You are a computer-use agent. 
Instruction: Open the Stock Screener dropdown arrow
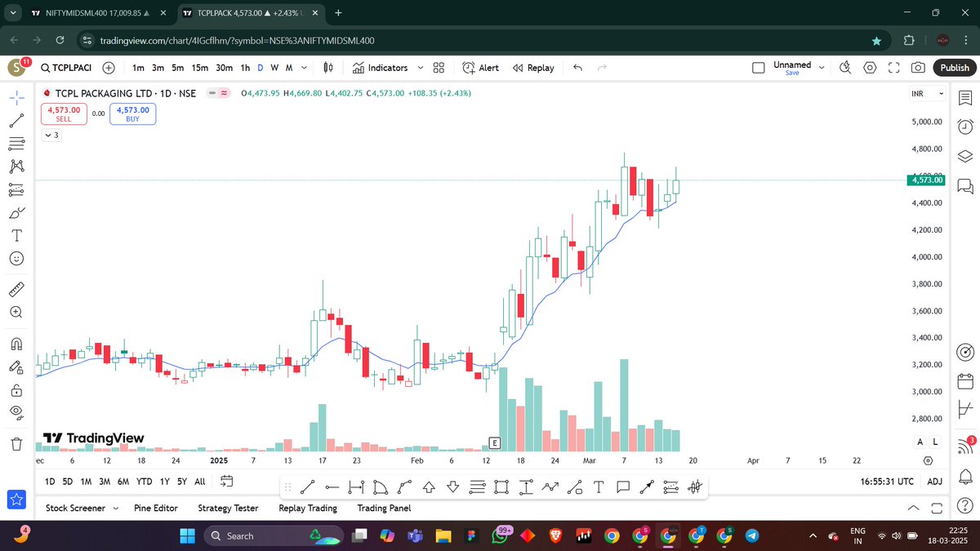point(115,508)
